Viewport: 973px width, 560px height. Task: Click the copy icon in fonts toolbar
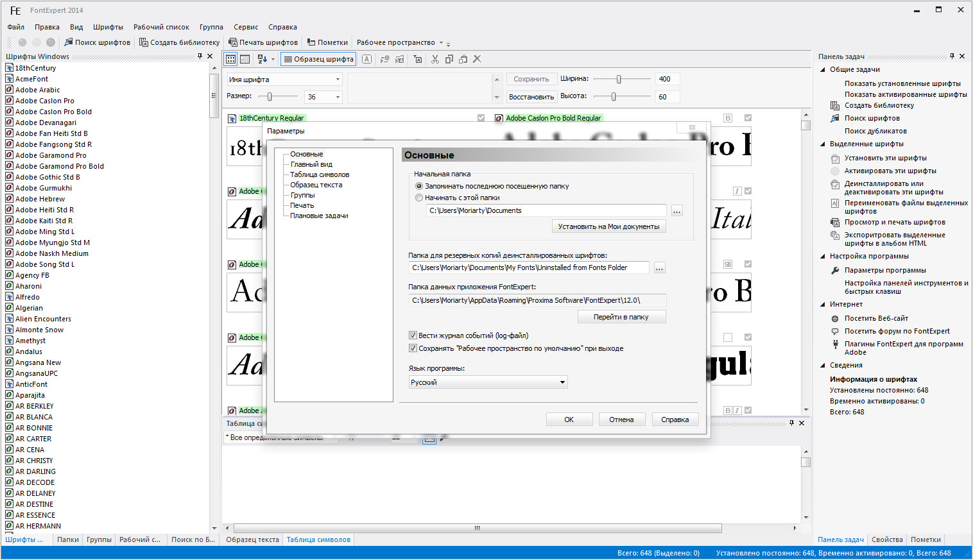point(449,59)
